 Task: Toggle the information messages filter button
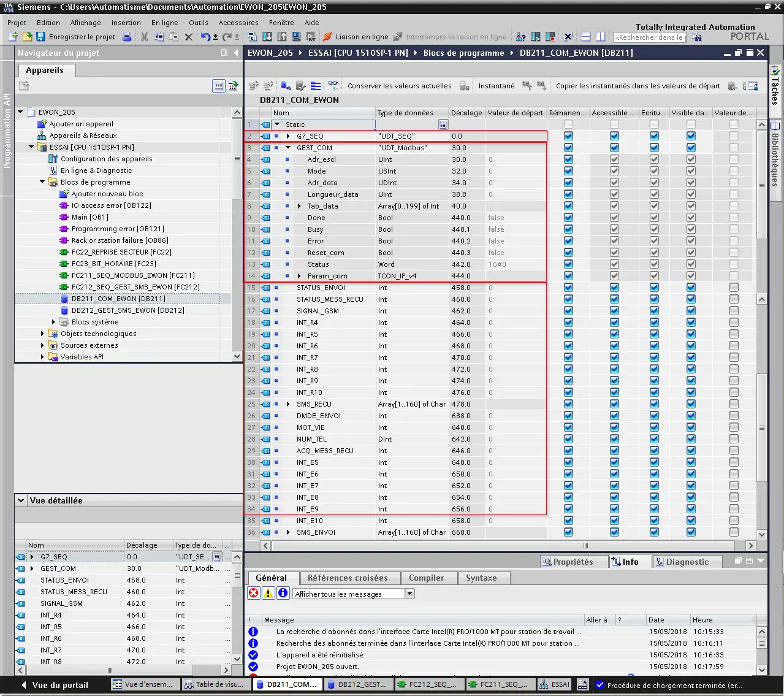(x=283, y=593)
